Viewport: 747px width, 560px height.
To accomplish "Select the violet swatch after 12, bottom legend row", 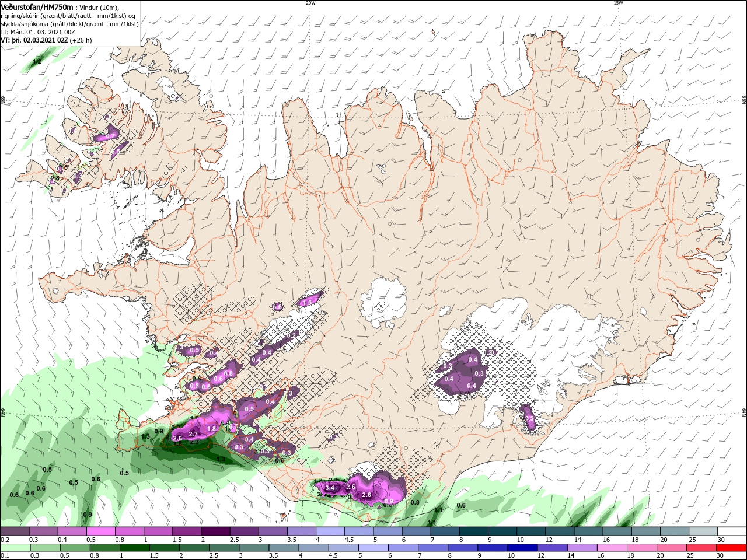I will [552, 548].
